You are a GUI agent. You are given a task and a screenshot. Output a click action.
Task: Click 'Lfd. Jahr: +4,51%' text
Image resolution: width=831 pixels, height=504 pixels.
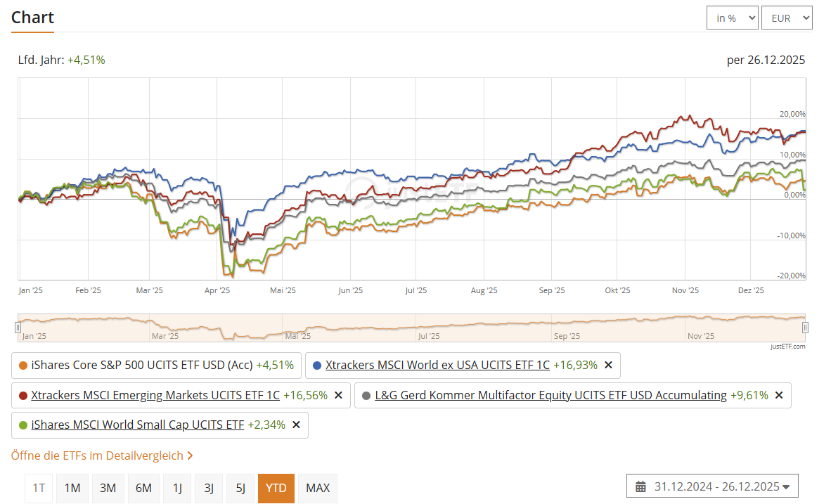(x=61, y=60)
